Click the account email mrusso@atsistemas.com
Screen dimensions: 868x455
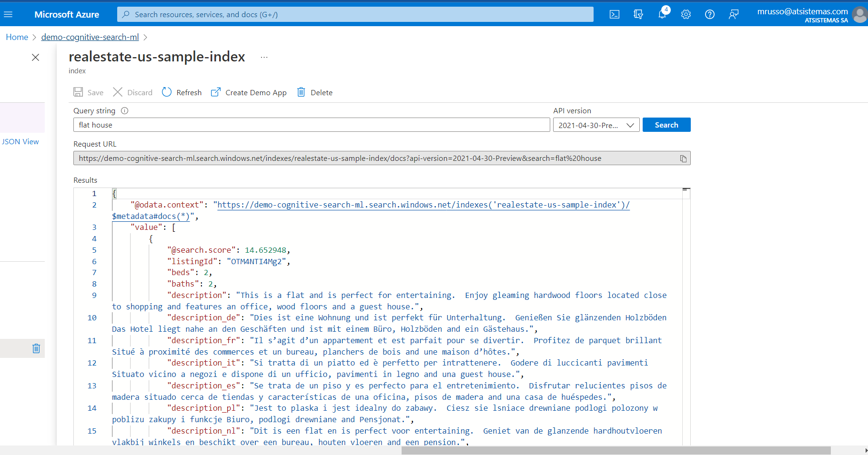802,11
